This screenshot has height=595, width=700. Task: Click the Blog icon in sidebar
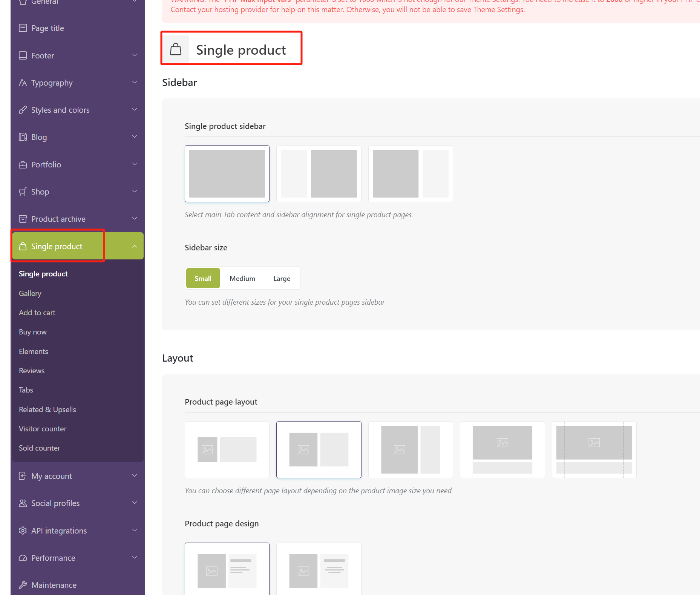[x=23, y=137]
